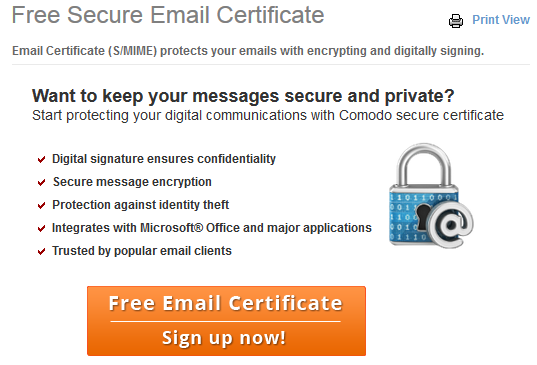537x365 pixels.
Task: Click the 'Protection against identity theft' bullet text
Action: tap(140, 205)
